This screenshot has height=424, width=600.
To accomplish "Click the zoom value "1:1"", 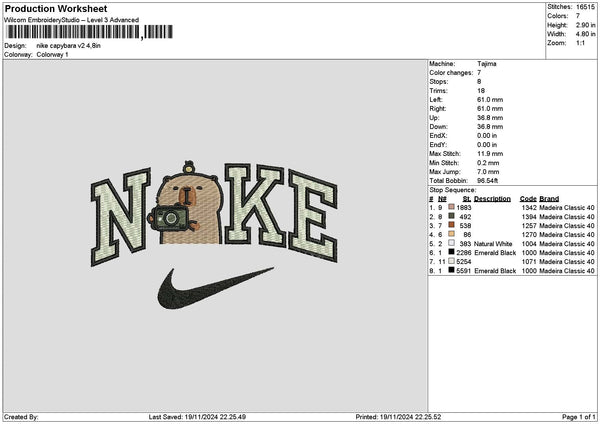I will [580, 43].
